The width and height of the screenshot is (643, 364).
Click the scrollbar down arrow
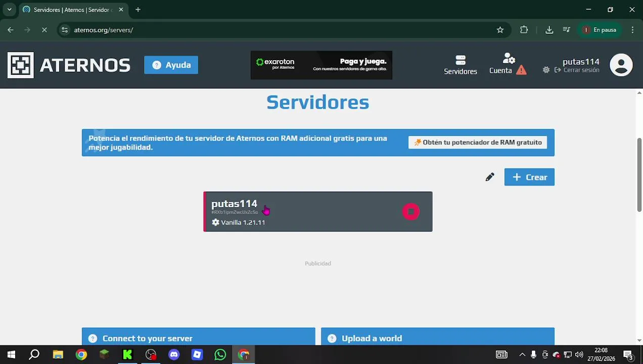coord(639,341)
